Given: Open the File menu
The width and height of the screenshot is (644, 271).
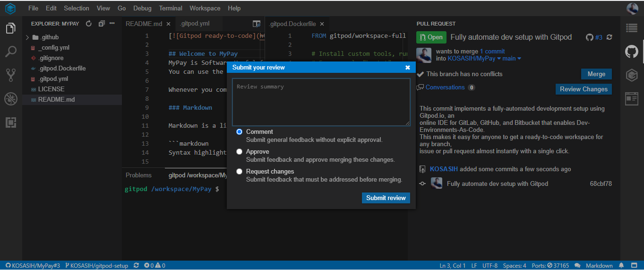Looking at the screenshot, I should pyautogui.click(x=33, y=8).
